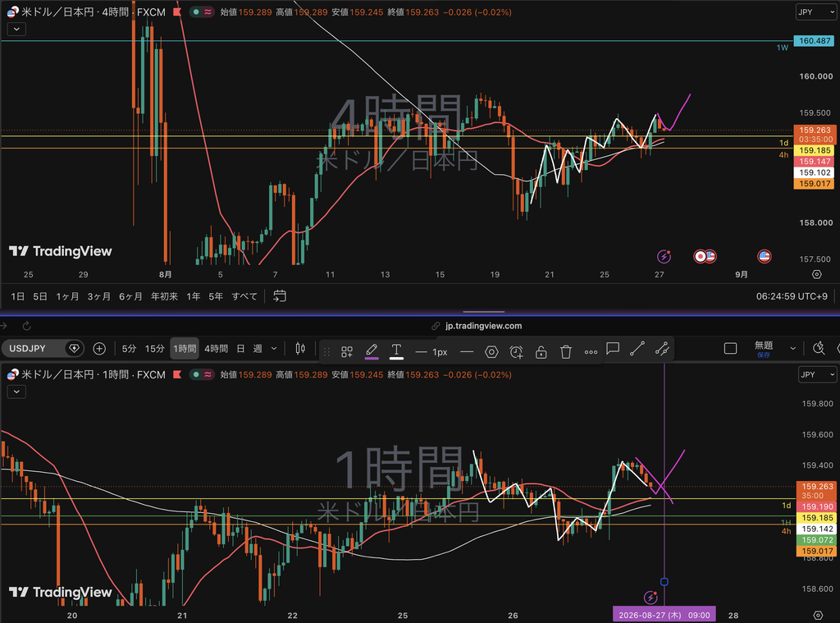Select the multi-point path line icon
Image resolution: width=840 pixels, height=623 pixels.
[x=662, y=349]
